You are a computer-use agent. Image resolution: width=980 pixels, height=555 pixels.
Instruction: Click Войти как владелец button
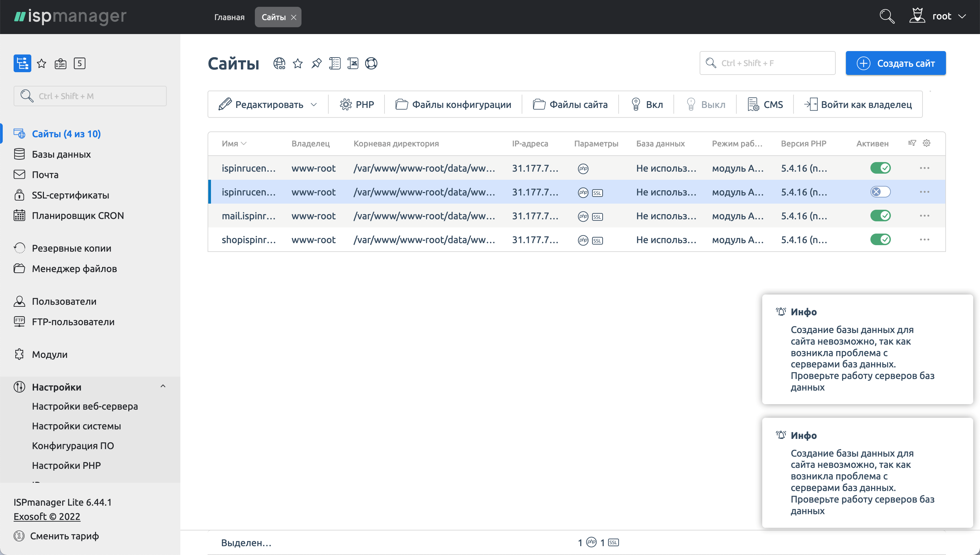[858, 105]
